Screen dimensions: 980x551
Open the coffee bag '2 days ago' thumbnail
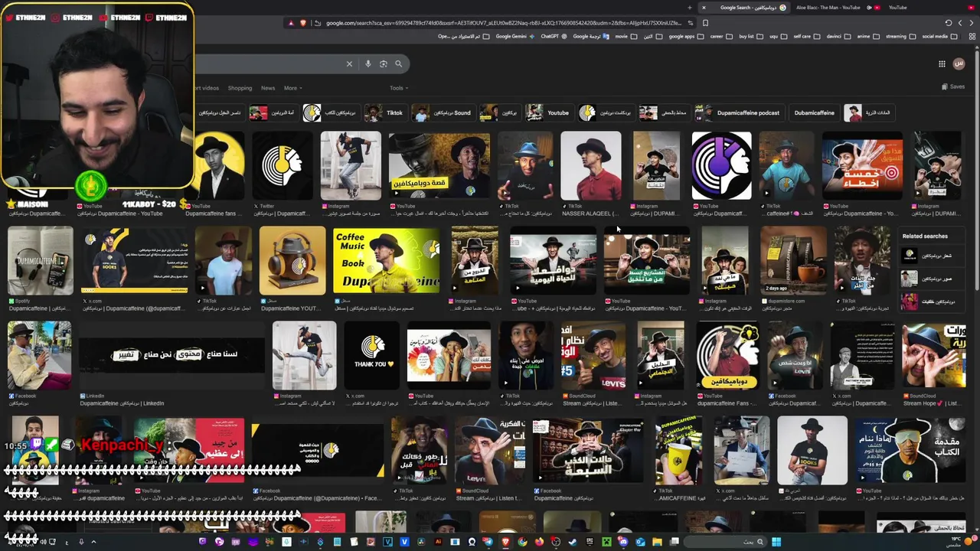pyautogui.click(x=793, y=260)
